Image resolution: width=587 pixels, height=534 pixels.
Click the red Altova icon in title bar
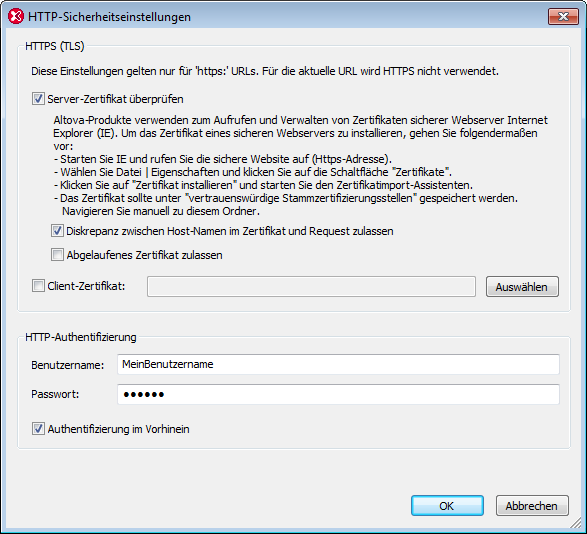point(16,17)
